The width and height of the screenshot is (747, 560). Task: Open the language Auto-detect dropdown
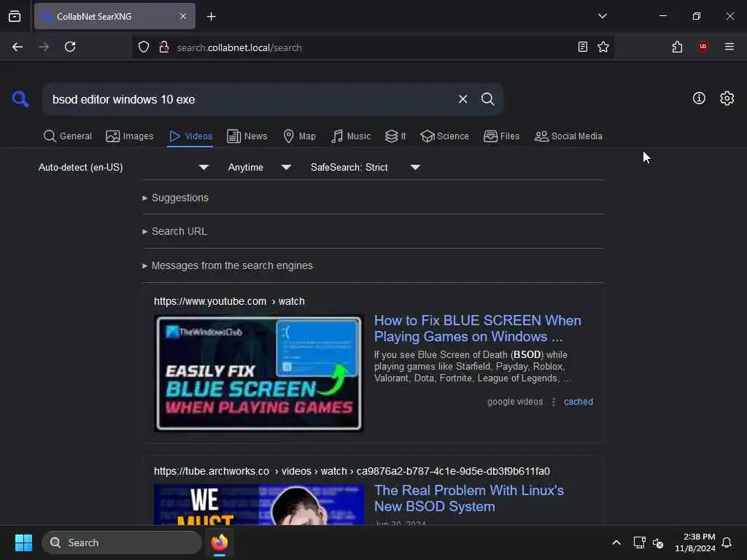tap(124, 167)
